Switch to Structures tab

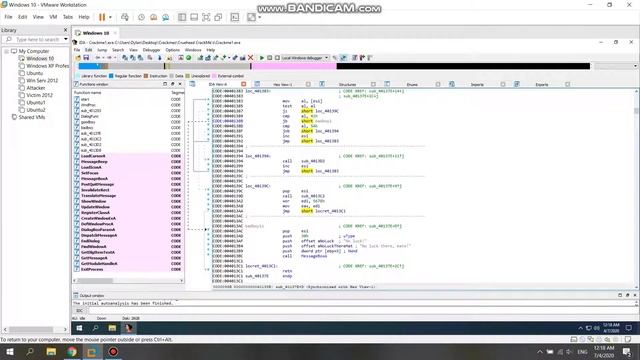click(x=347, y=84)
